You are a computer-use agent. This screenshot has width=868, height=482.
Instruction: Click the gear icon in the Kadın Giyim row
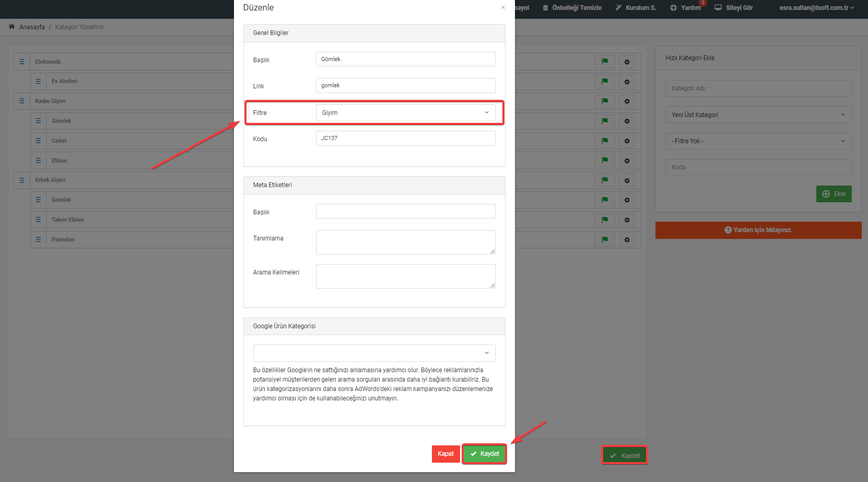click(627, 101)
